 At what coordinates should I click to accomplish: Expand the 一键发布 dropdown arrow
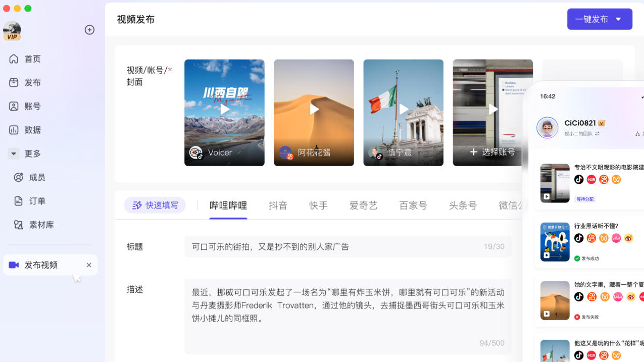click(618, 19)
